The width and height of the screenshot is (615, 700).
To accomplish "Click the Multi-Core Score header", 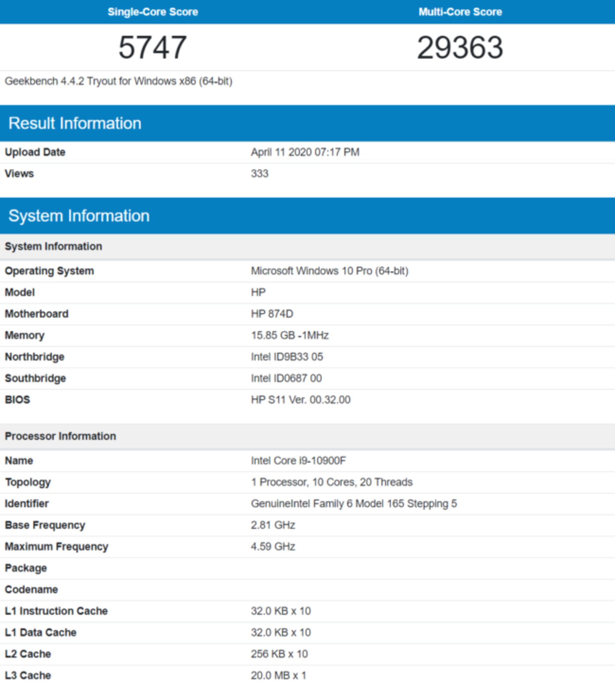I will point(460,12).
